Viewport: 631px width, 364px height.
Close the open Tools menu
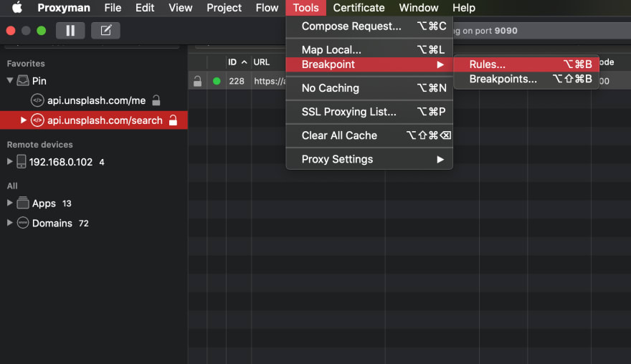(x=306, y=8)
